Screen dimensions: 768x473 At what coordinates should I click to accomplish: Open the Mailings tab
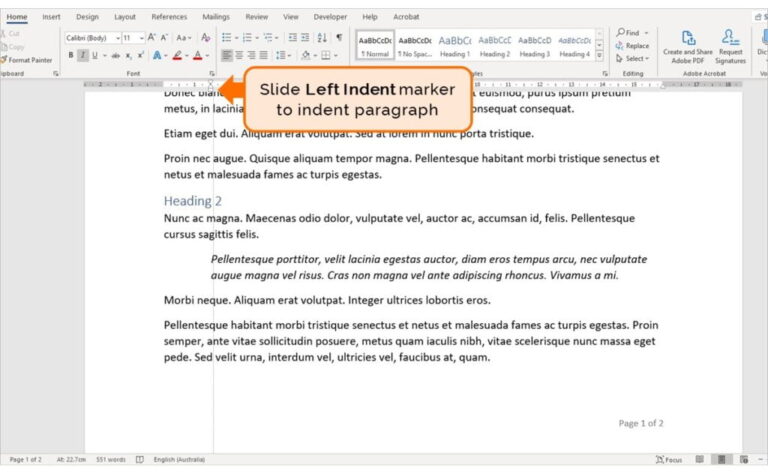pyautogui.click(x=216, y=17)
